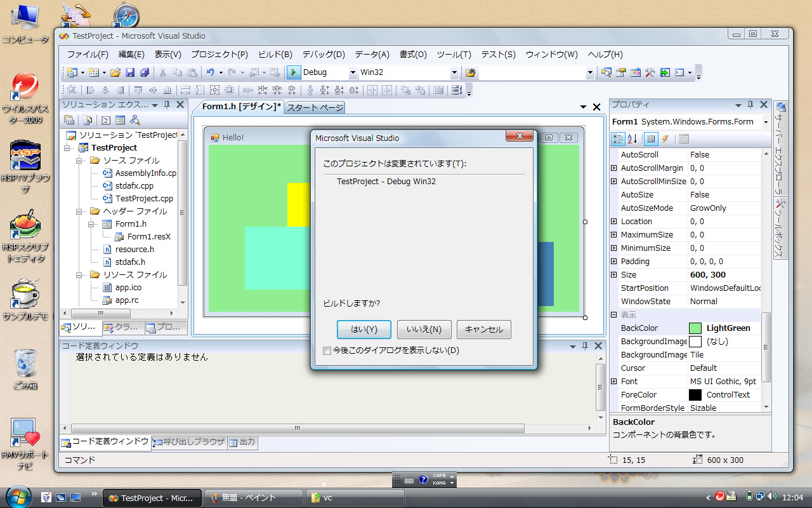Click the Save All icon in toolbar

click(145, 72)
